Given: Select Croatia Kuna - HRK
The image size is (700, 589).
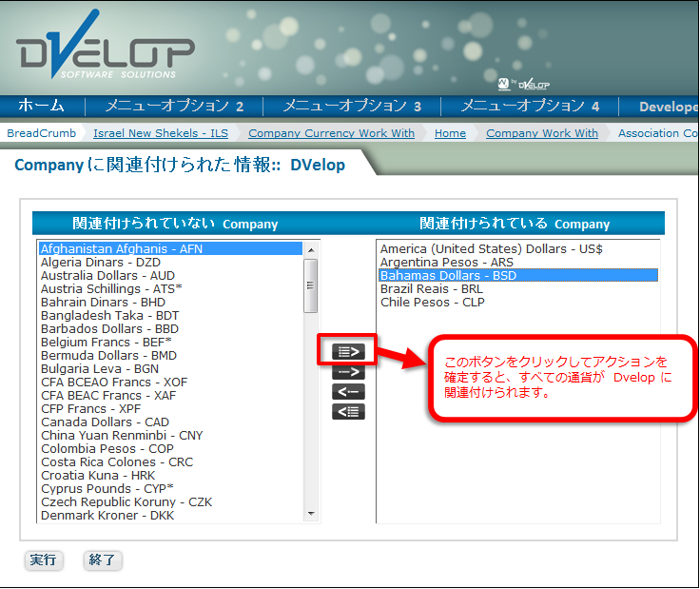Looking at the screenshot, I should (170, 476).
